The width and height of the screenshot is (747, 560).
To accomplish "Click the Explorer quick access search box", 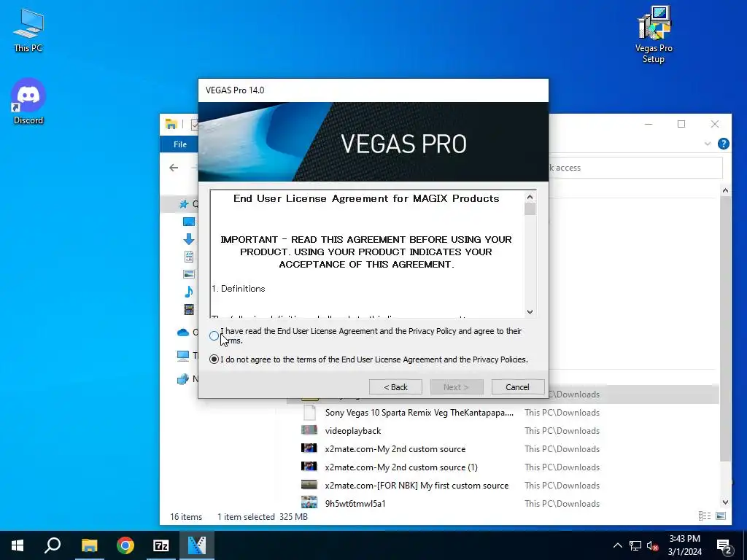I will 635,168.
